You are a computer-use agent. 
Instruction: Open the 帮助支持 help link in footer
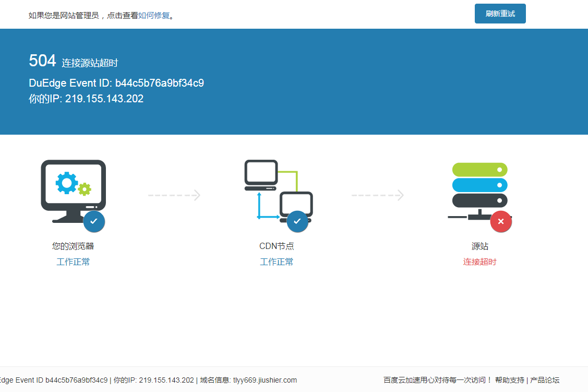(x=509, y=380)
